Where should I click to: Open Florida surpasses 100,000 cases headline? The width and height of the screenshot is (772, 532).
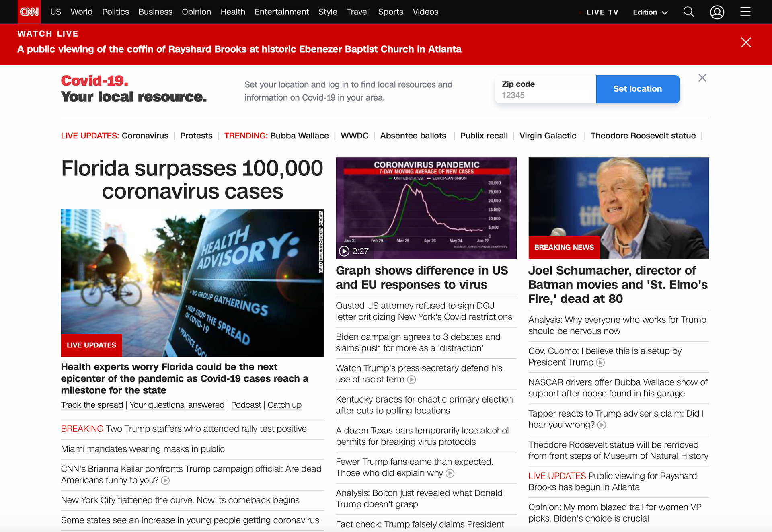(x=192, y=180)
